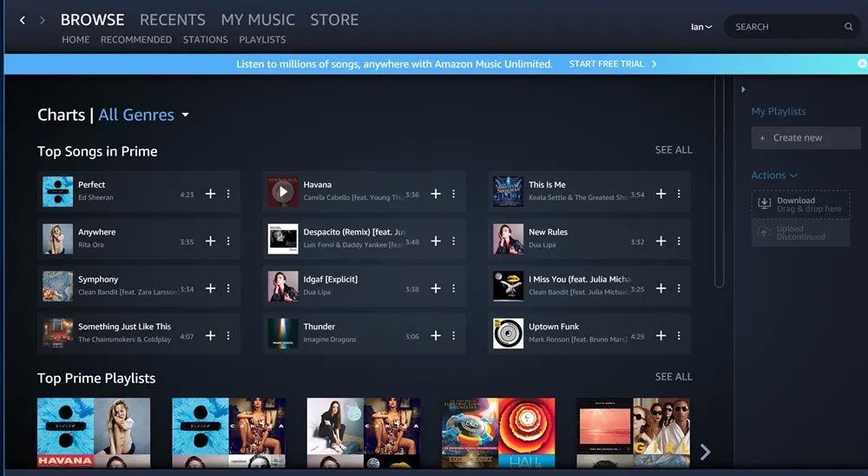The image size is (868, 476).
Task: Open the RECOMMENDED sub-tab
Action: pos(136,40)
